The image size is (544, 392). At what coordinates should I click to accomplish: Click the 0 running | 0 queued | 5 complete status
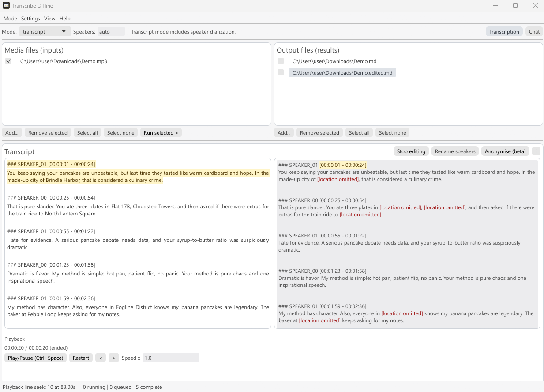click(122, 387)
